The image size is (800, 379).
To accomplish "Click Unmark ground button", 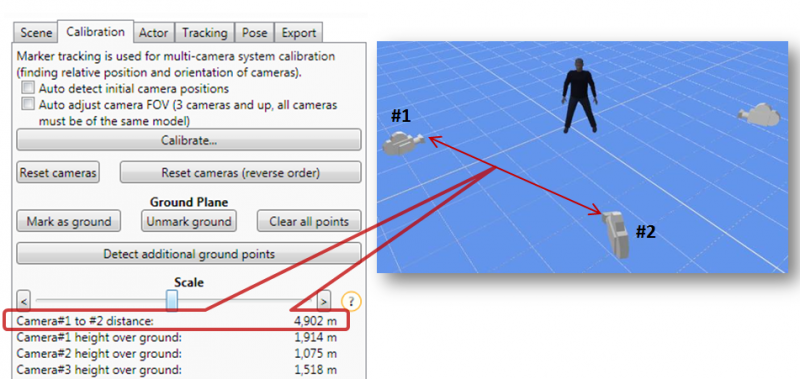I will [x=189, y=221].
